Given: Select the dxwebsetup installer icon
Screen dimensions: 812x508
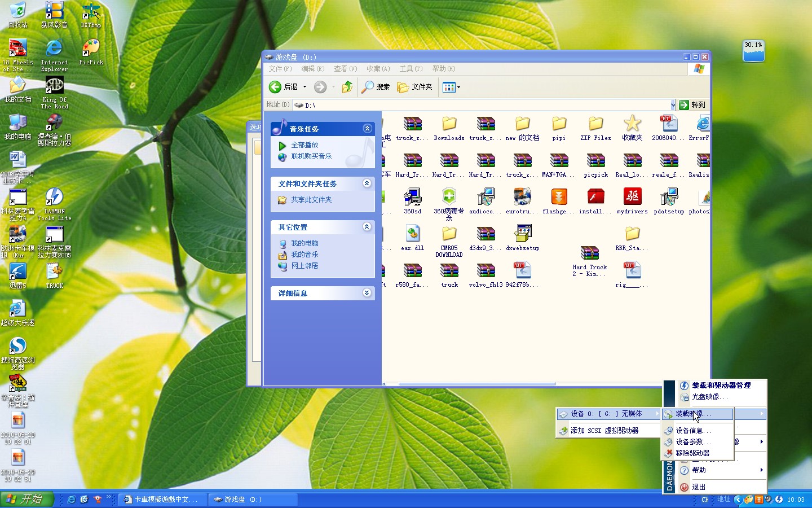Looking at the screenshot, I should (x=522, y=234).
